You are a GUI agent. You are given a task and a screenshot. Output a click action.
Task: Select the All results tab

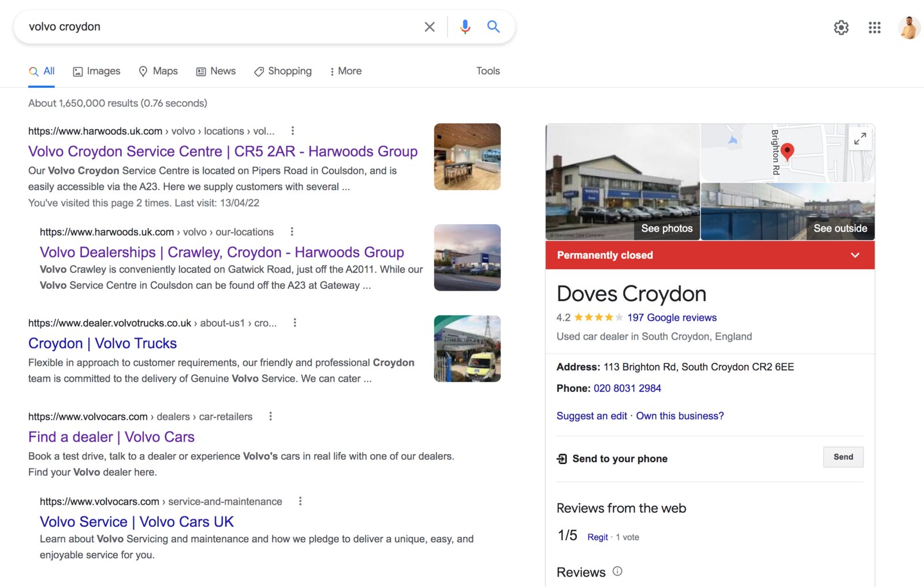click(x=42, y=71)
